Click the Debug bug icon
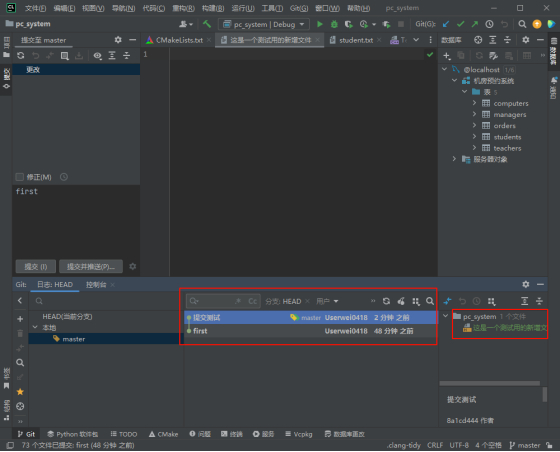Image resolution: width=560 pixels, height=452 pixels. point(334,24)
